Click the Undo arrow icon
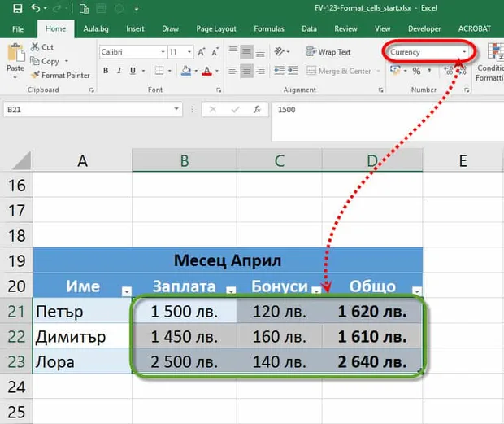 (x=35, y=8)
